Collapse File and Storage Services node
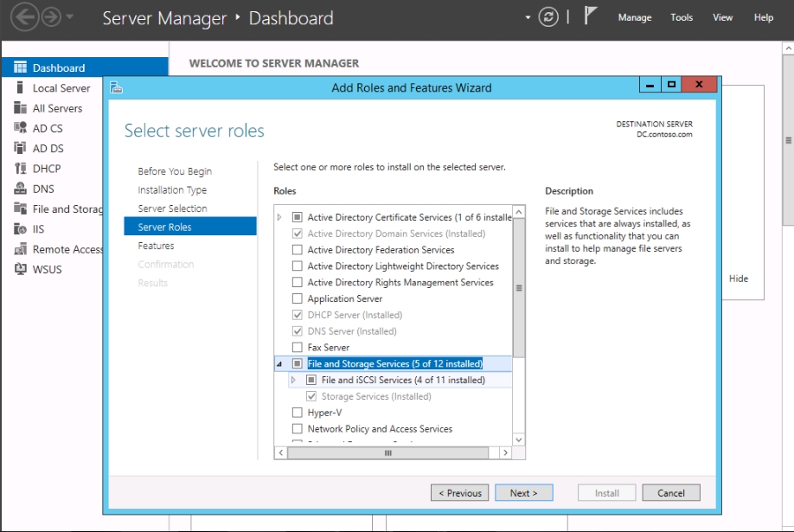Viewport: 794px width, 532px height. pos(279,364)
